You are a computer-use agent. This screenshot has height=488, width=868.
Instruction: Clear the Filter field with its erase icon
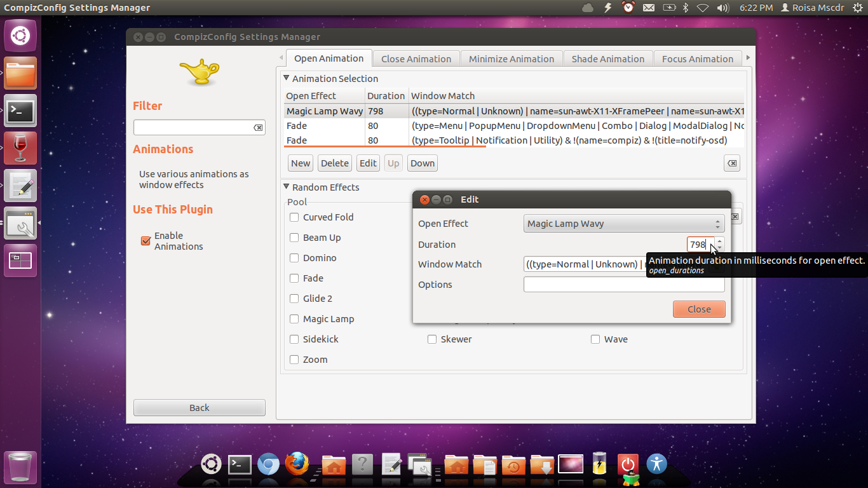coord(258,128)
